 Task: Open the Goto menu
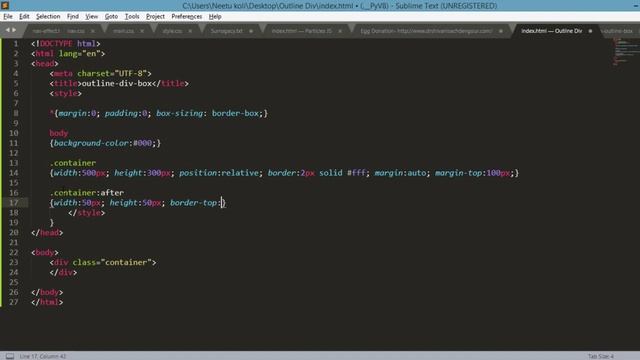pos(111,16)
